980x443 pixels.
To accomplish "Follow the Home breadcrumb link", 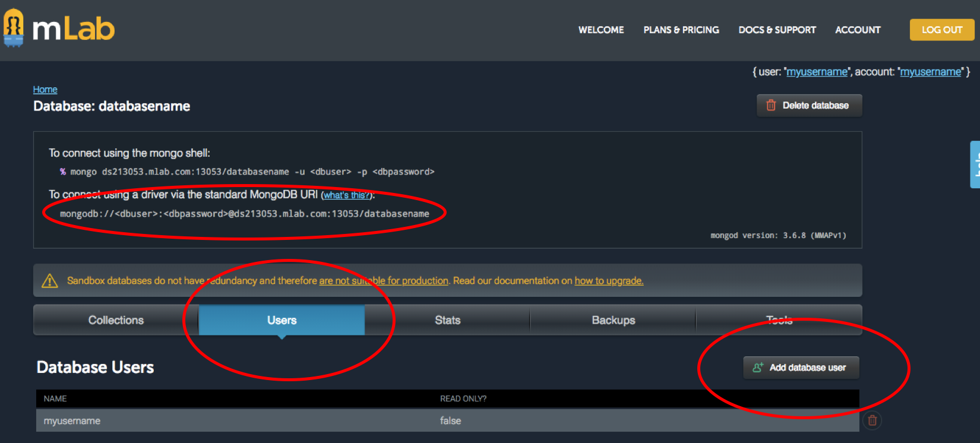I will click(x=45, y=89).
